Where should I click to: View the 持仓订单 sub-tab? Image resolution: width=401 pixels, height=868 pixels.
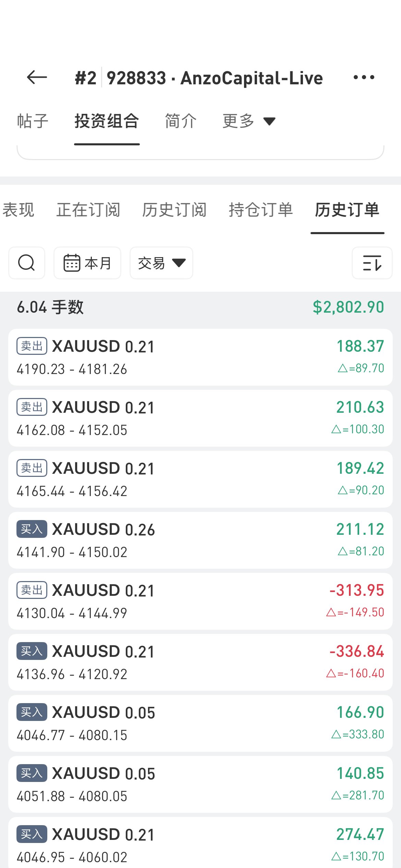tap(261, 209)
